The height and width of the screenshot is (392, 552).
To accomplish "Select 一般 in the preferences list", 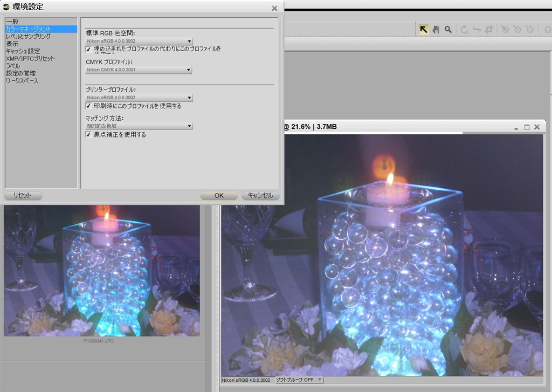I will [x=41, y=22].
